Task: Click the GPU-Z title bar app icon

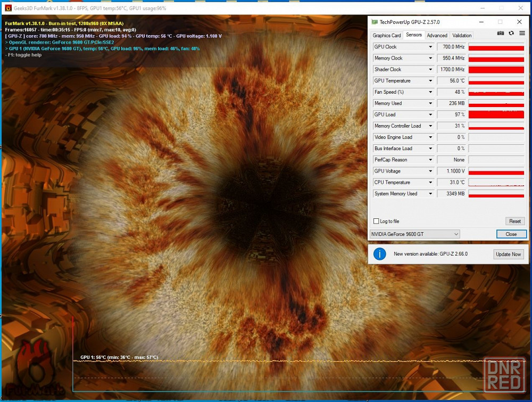Action: click(374, 22)
